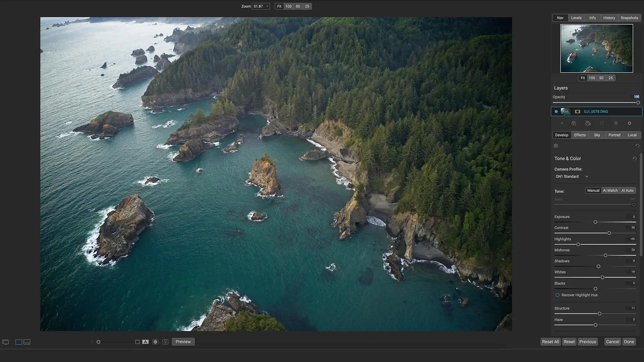Click the Contrast slider handle

(x=609, y=233)
